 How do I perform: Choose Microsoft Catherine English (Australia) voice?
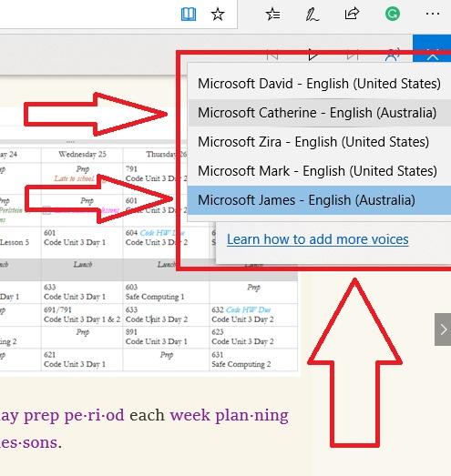tap(319, 113)
